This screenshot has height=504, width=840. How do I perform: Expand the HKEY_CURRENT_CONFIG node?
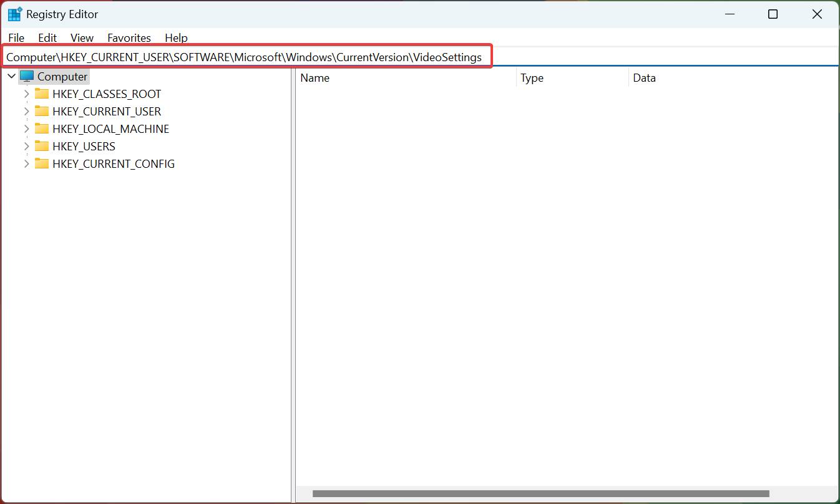[x=26, y=164]
